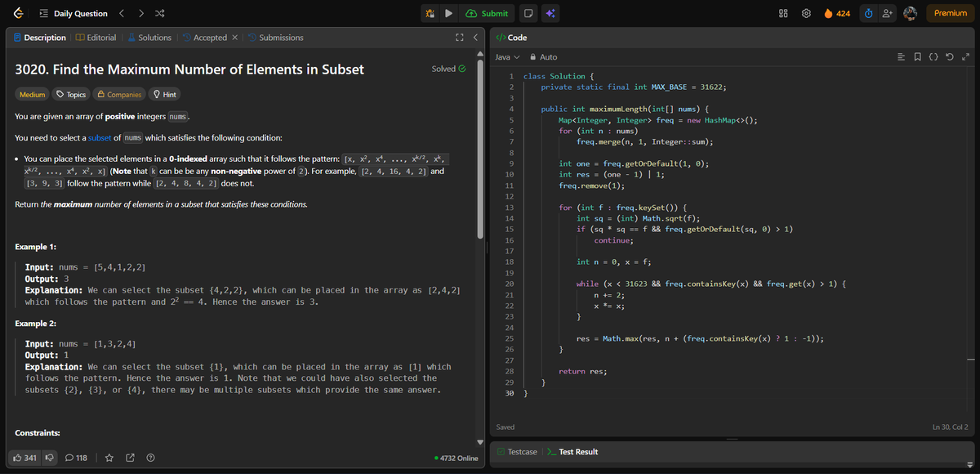Go to the previous question arrow

(x=122, y=13)
